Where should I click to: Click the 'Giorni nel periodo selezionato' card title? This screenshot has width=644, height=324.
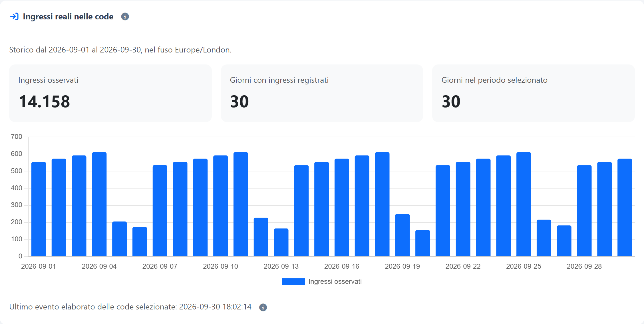click(x=494, y=80)
